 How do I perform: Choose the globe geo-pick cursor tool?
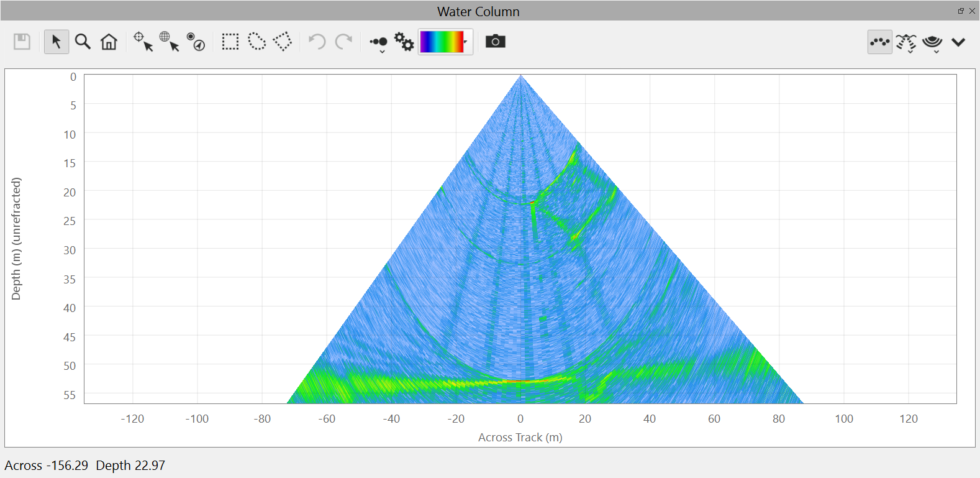tap(169, 42)
